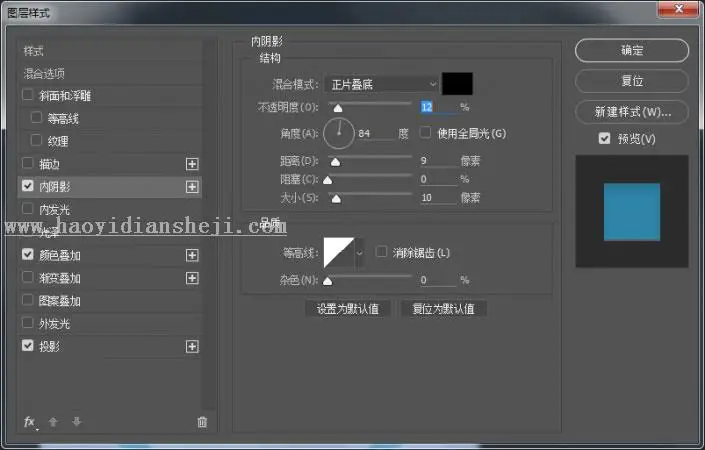Image resolution: width=705 pixels, height=450 pixels.
Task: Click the 角度 angle dial
Action: (339, 134)
